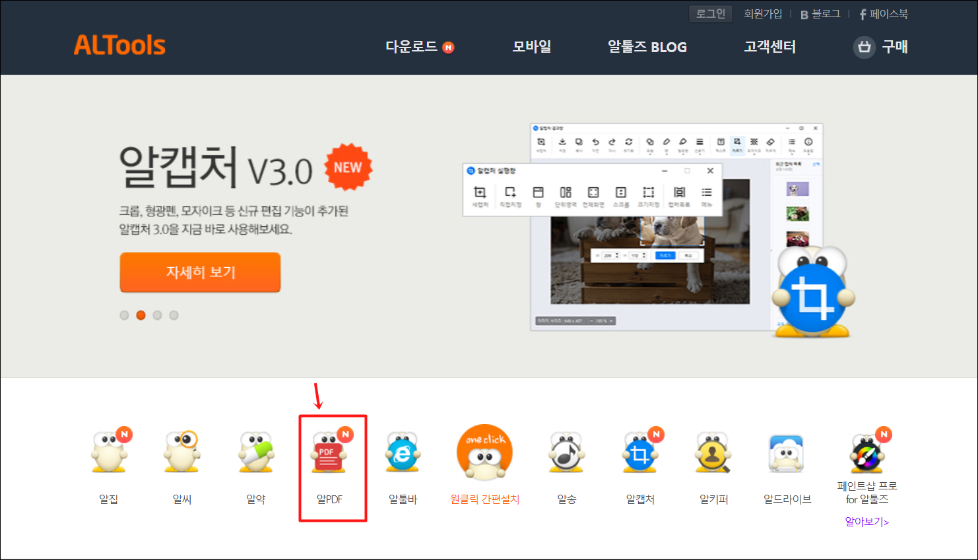978x560 pixels.
Task: Open the 알키퍼 product icon
Action: coord(713,452)
